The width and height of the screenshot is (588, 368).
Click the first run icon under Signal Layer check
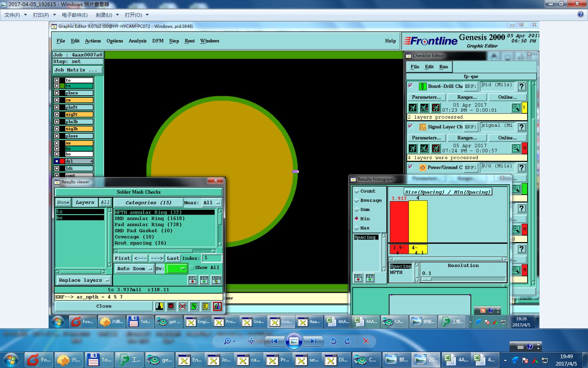coord(413,148)
